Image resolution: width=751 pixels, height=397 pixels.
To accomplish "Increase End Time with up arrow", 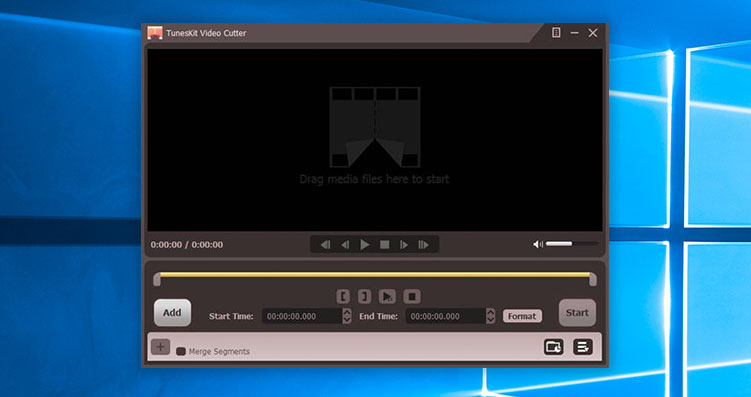I will 490,312.
